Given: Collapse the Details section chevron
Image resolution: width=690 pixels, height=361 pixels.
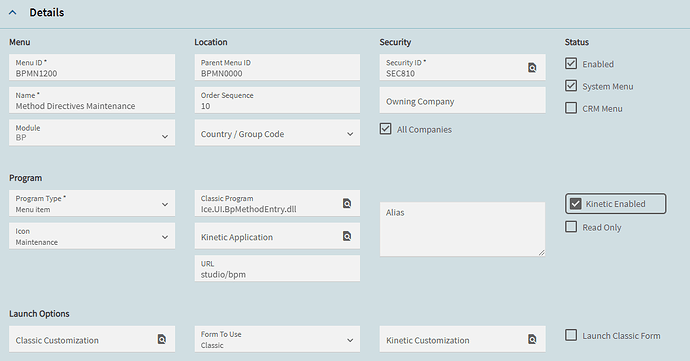Looking at the screenshot, I should tap(13, 12).
